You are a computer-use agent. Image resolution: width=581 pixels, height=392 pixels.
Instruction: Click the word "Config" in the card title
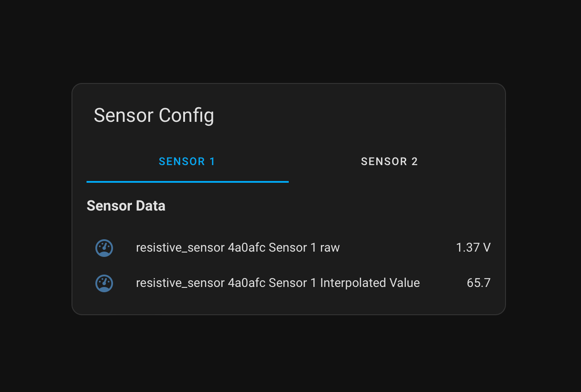186,116
